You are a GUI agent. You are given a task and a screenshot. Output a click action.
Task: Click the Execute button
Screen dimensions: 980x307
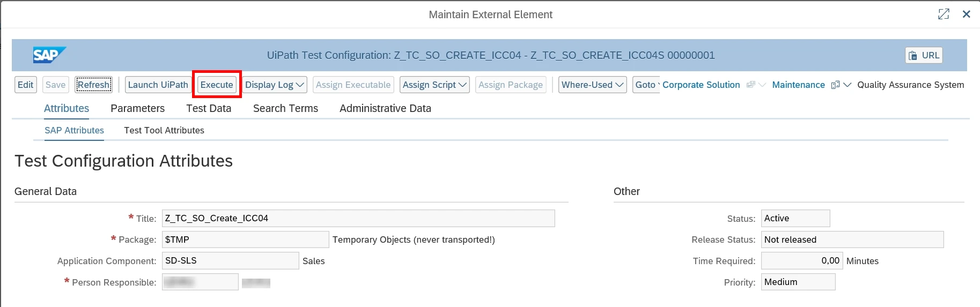tap(217, 85)
